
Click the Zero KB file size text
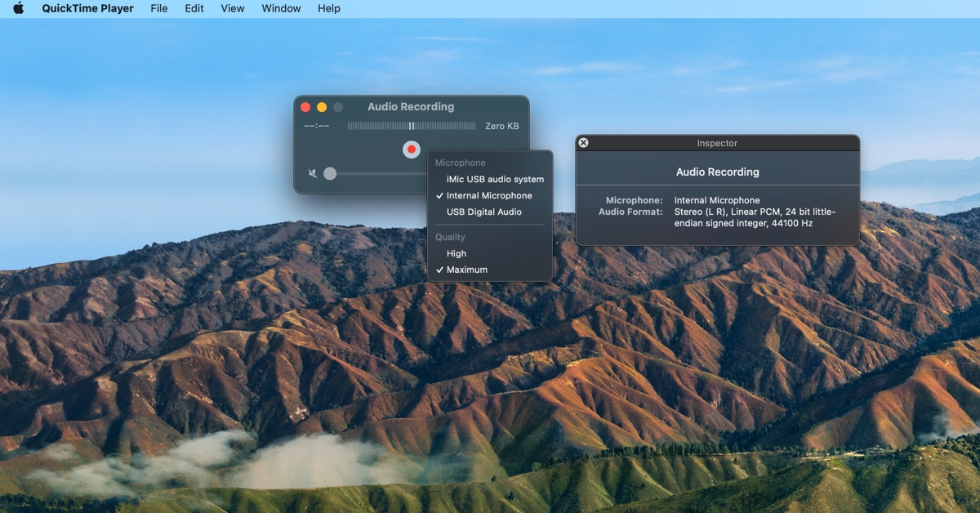click(501, 126)
